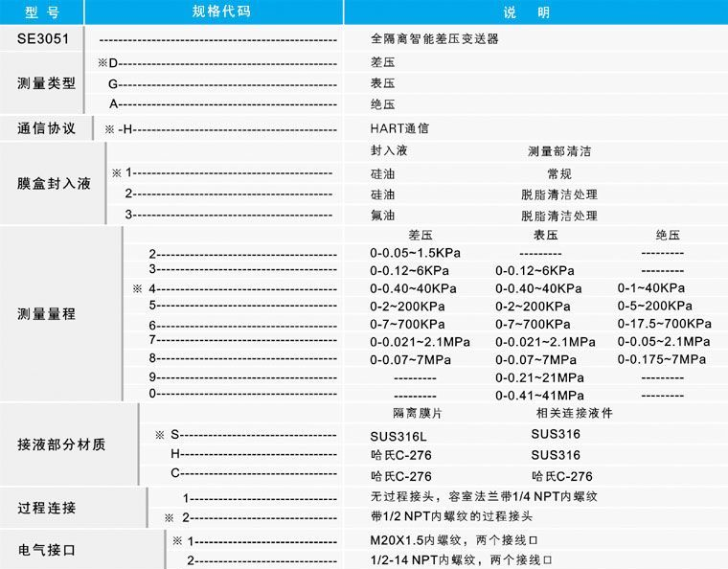The image size is (728, 569).
Task: Select absolute range 0-0.175~7MPa
Action: pos(662,359)
